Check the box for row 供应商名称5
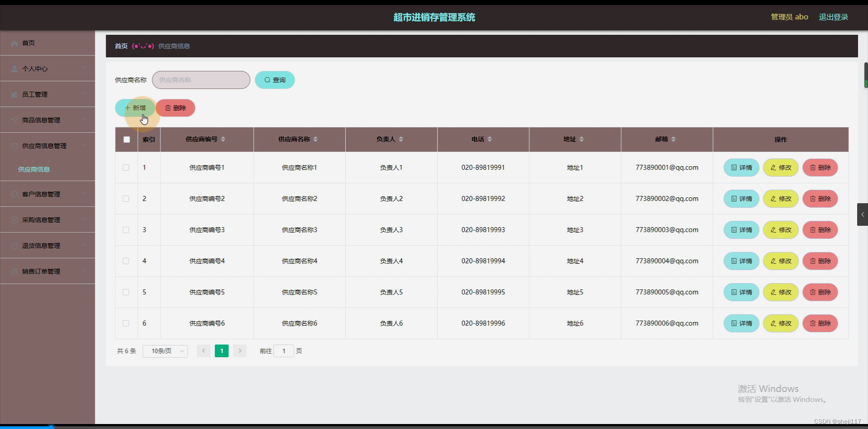Viewport: 868px width, 429px height. [126, 292]
